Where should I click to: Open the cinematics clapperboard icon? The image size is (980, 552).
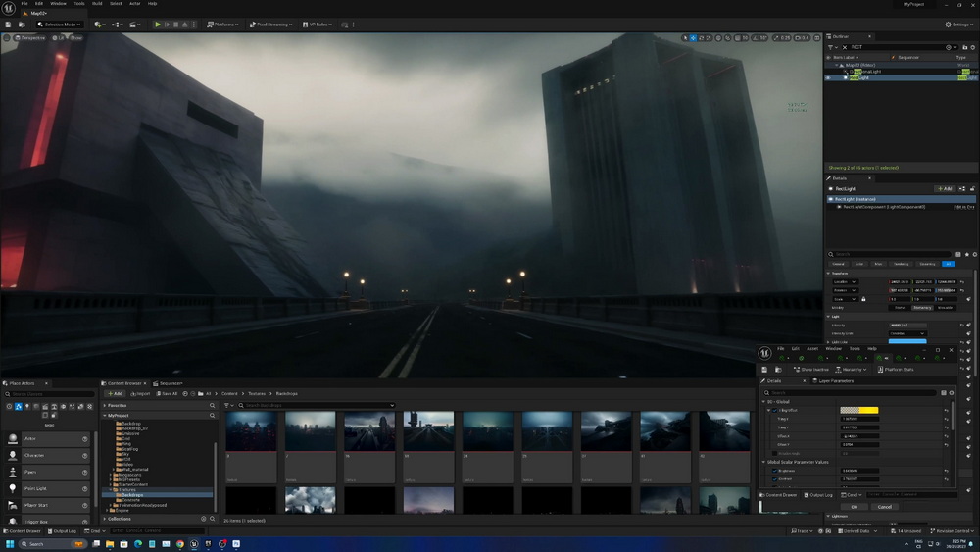(134, 25)
